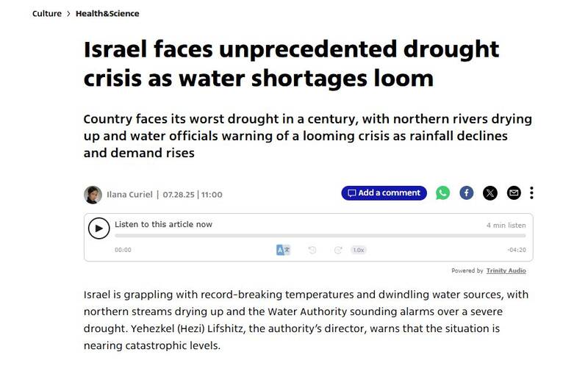Skip the audio player forward
Image resolution: width=588 pixels, height=371 pixels.
pyautogui.click(x=338, y=250)
